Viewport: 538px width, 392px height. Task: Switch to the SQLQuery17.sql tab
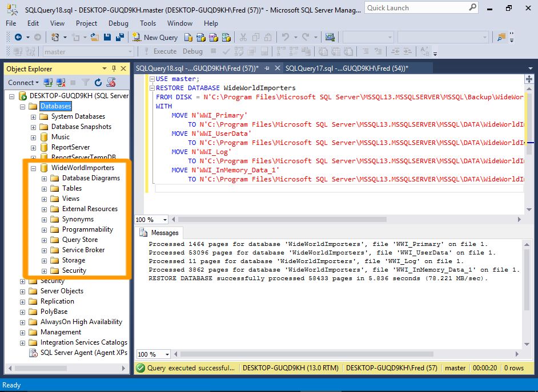coord(347,68)
